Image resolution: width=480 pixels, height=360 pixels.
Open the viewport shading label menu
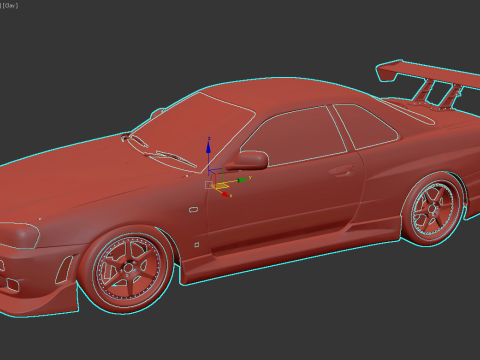(10, 5)
